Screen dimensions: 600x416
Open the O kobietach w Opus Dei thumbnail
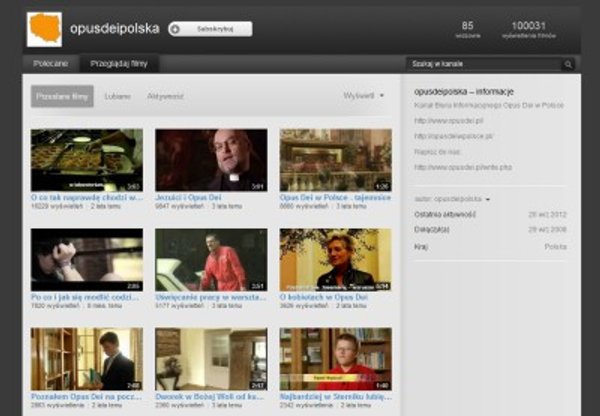(335, 259)
